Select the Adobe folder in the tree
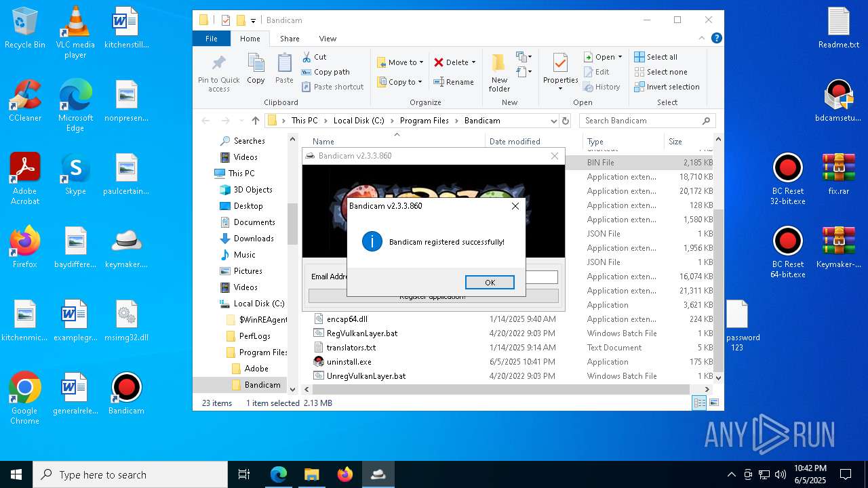868x488 pixels. point(256,369)
